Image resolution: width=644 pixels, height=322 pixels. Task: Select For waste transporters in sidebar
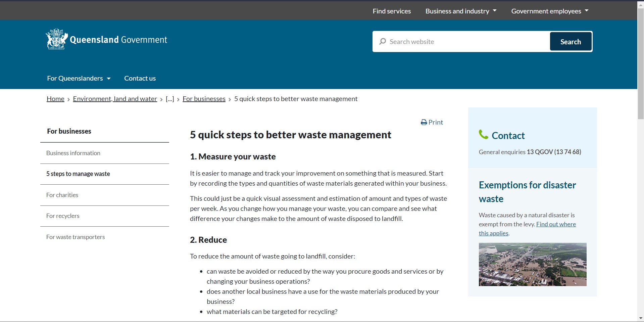point(105,237)
